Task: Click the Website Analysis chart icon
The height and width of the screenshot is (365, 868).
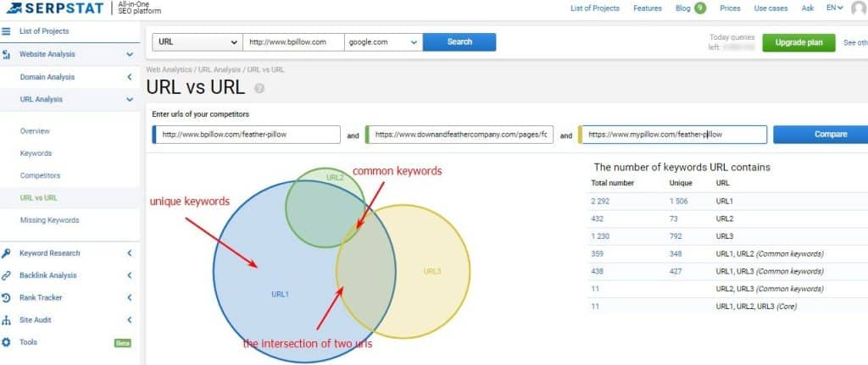Action: coord(7,54)
